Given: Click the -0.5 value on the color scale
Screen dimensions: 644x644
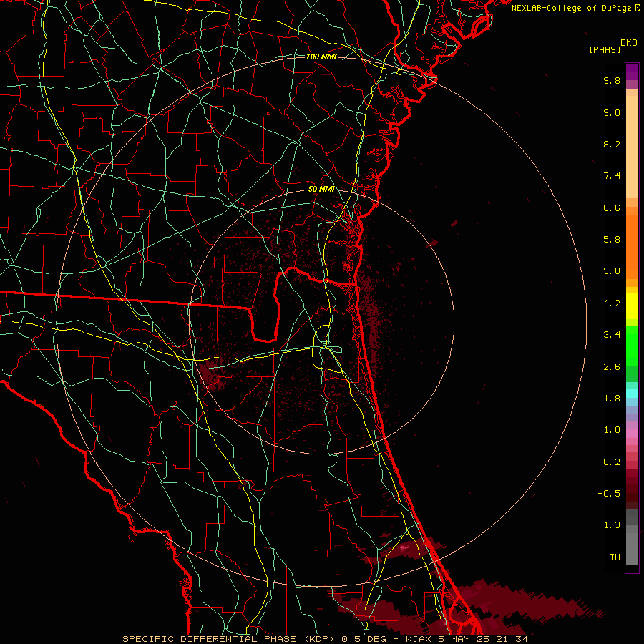Looking at the screenshot, I should tap(609, 494).
